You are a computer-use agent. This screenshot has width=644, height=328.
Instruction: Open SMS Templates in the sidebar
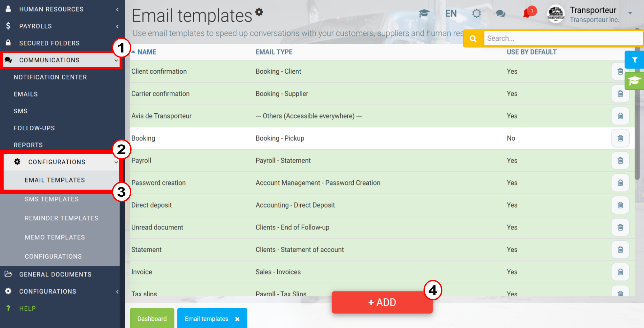tap(52, 199)
